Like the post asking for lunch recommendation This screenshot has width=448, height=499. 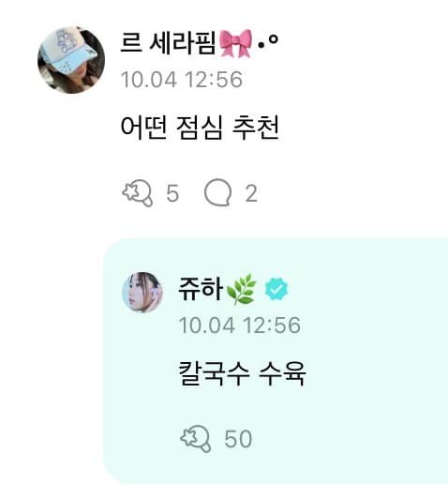[x=138, y=193]
